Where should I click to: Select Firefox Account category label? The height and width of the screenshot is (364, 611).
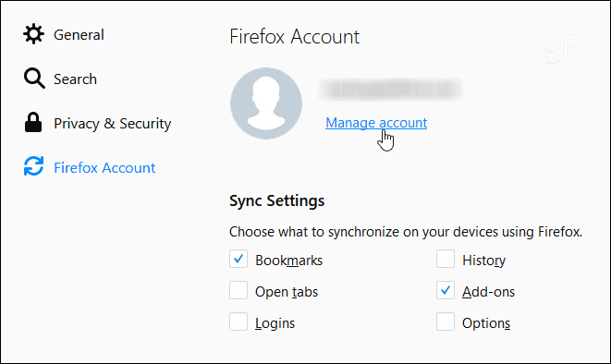pos(104,168)
